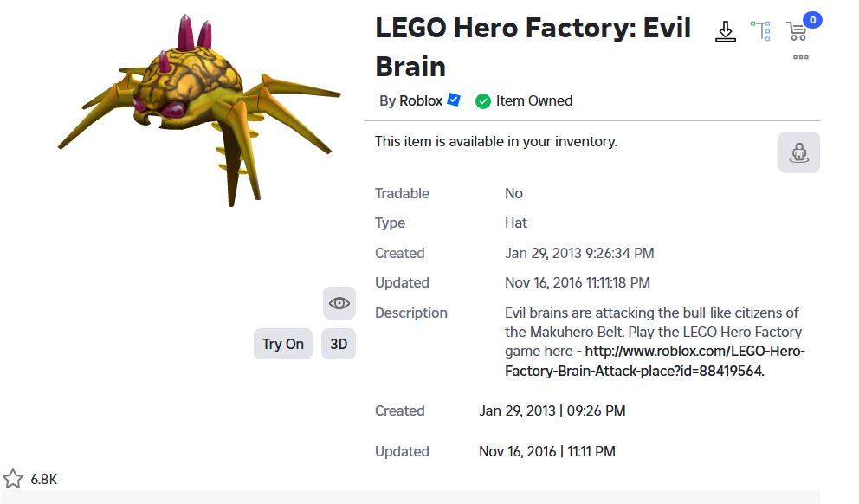Screen dimensions: 859x504
Task: Open the Roblox creator profile link
Action: pos(421,100)
